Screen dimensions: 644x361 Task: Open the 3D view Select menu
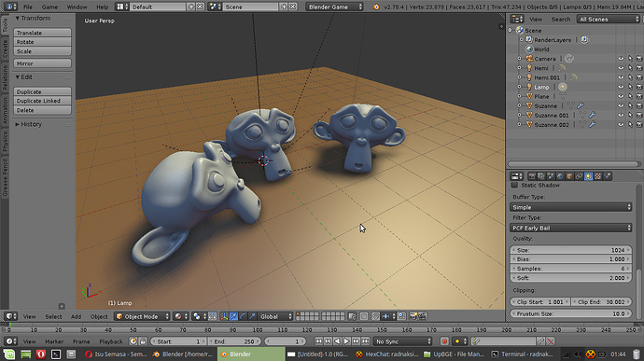point(53,316)
